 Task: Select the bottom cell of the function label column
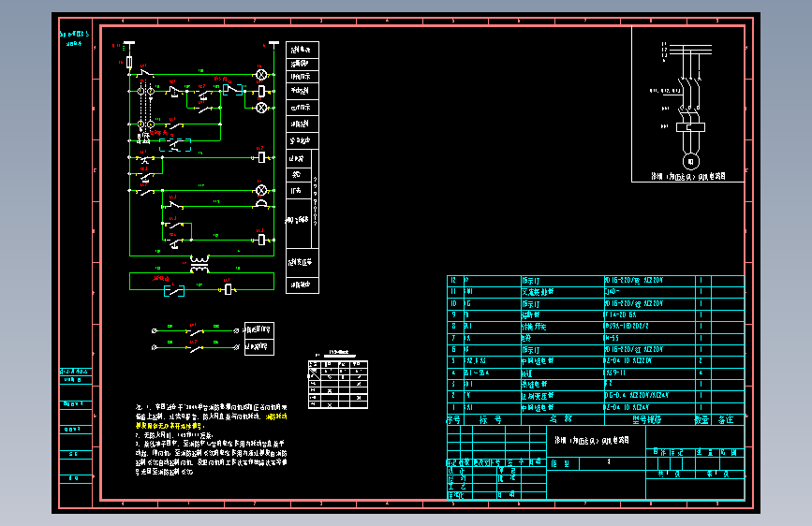click(303, 285)
